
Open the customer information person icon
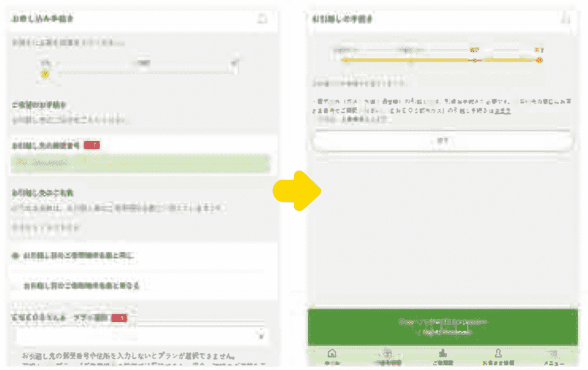498,355
